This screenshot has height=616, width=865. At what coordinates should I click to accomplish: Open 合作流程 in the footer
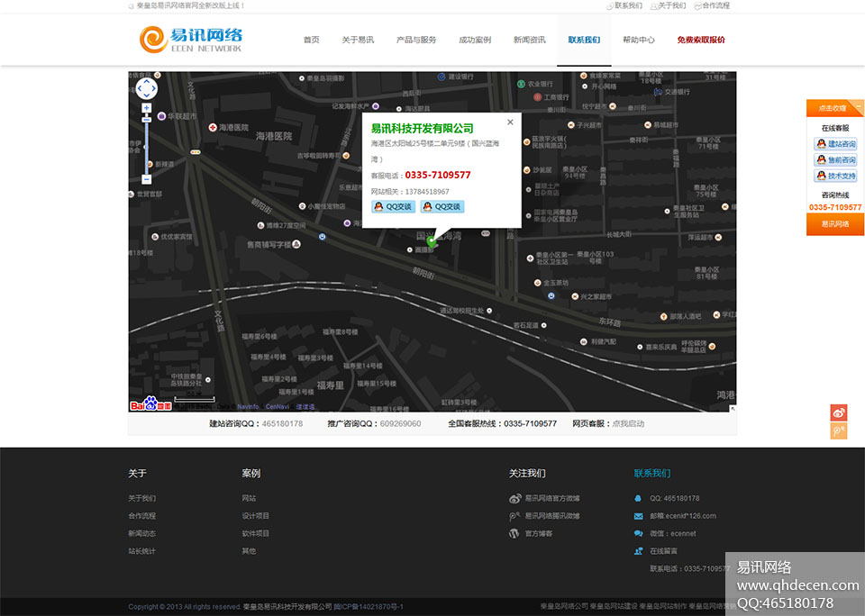[x=142, y=516]
